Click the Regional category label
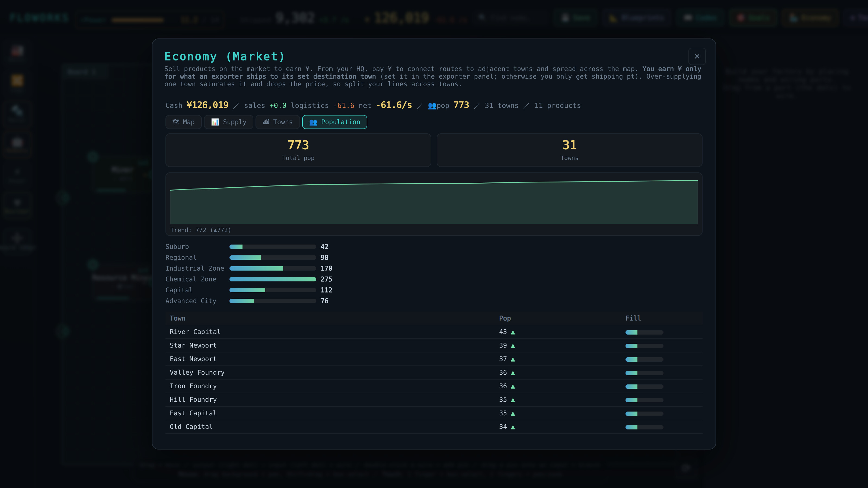868x488 pixels. pos(181,257)
